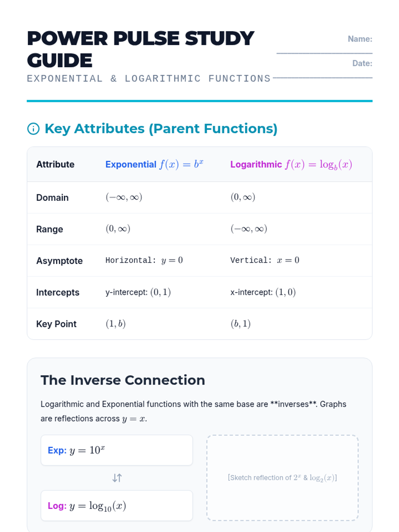Image resolution: width=399 pixels, height=532 pixels.
Task: Click the Attribute column header
Action: pos(55,164)
